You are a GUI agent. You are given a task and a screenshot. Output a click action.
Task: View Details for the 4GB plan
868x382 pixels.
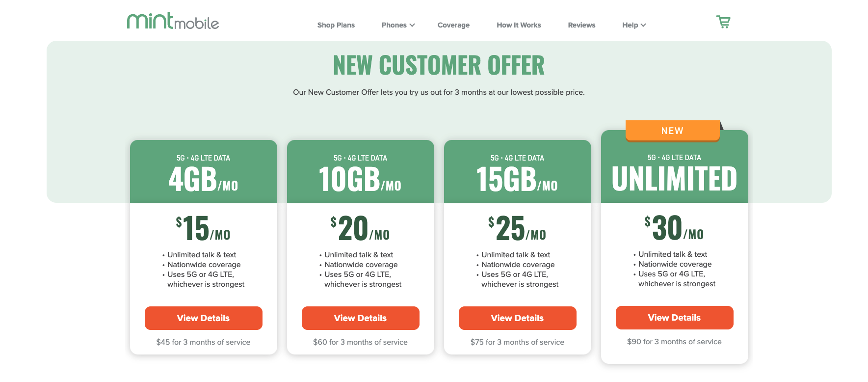pyautogui.click(x=203, y=318)
